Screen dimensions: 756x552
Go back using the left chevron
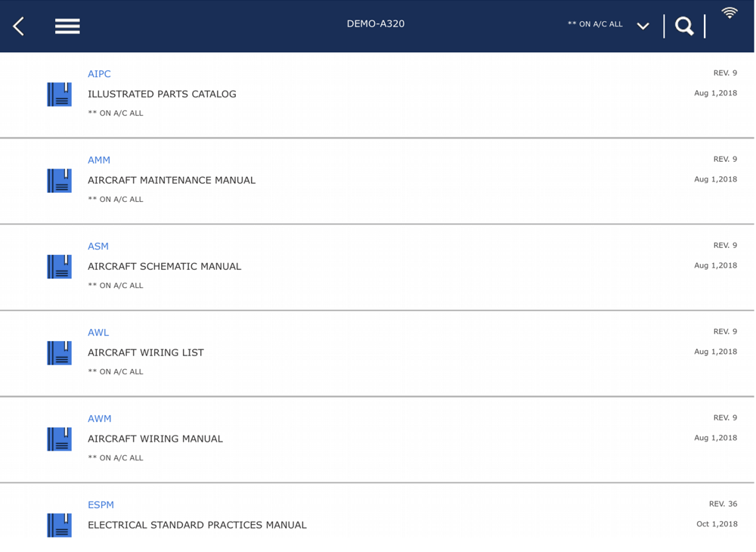pyautogui.click(x=19, y=26)
